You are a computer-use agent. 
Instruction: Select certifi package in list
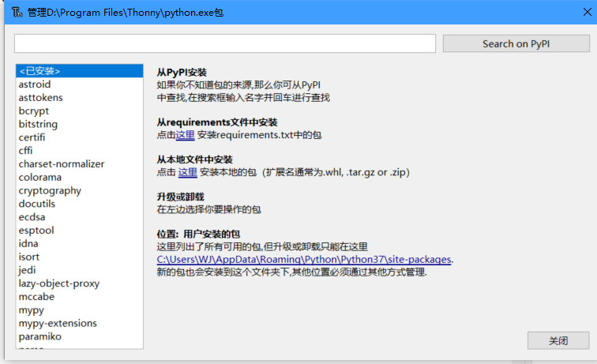pos(80,137)
